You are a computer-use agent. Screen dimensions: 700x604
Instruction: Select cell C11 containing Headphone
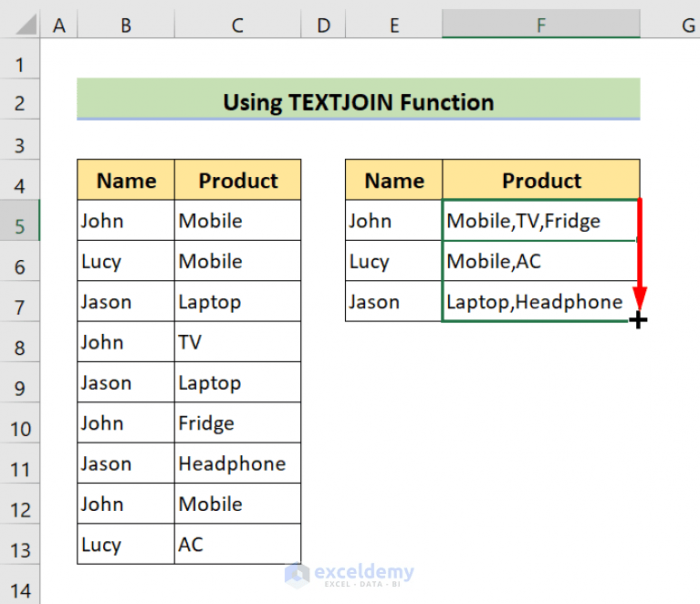point(237,463)
